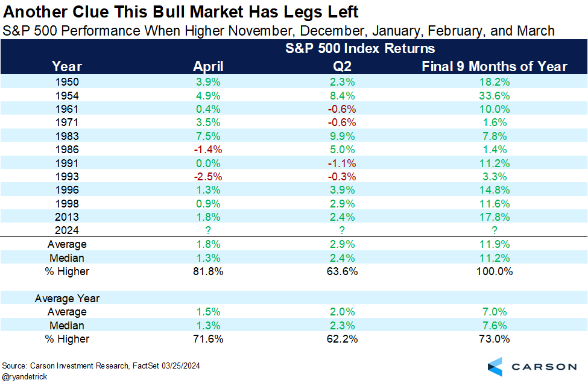Click the 2024 year row label

(x=67, y=230)
